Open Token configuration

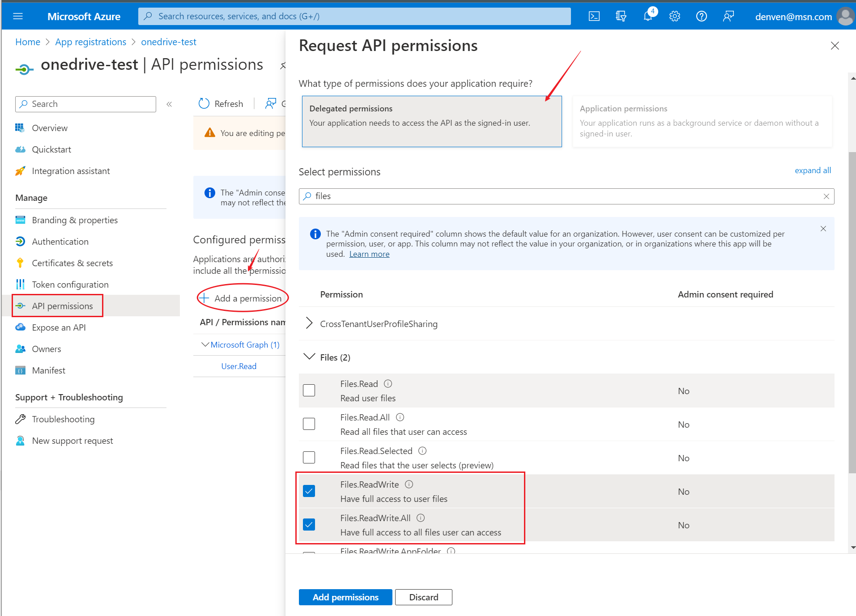click(70, 285)
